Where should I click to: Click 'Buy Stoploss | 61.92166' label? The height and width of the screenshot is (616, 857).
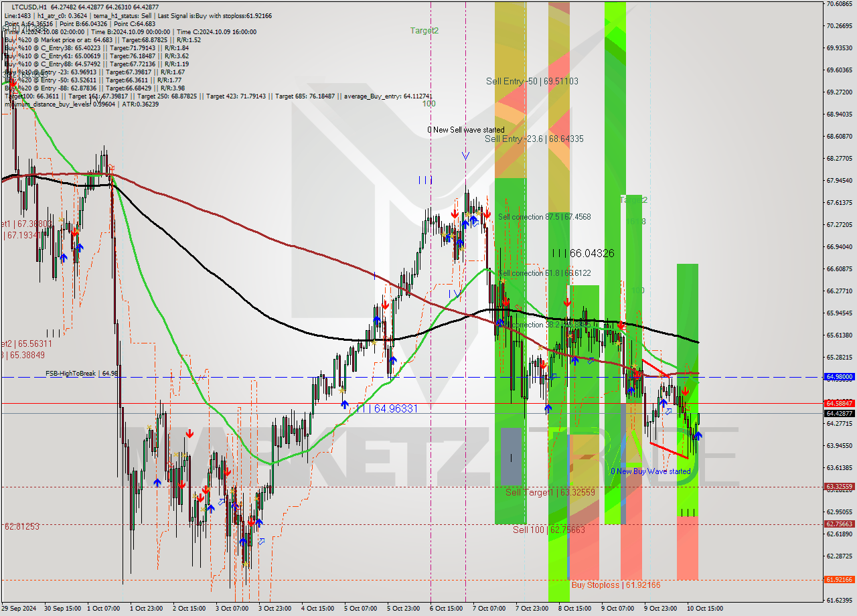[x=616, y=585]
